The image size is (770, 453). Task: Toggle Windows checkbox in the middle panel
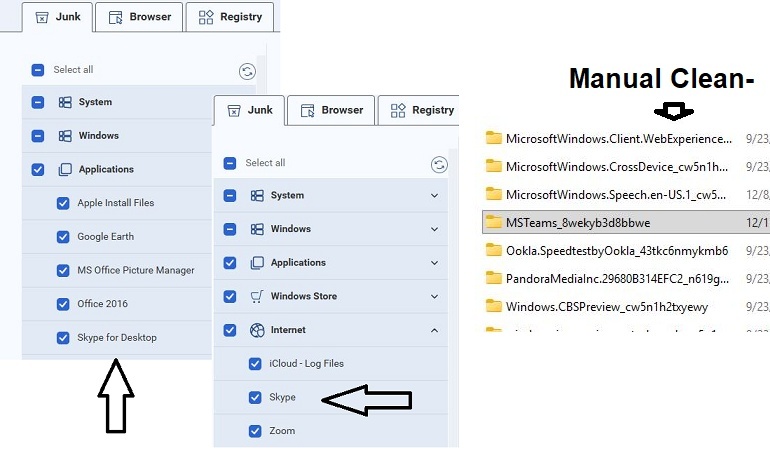230,229
